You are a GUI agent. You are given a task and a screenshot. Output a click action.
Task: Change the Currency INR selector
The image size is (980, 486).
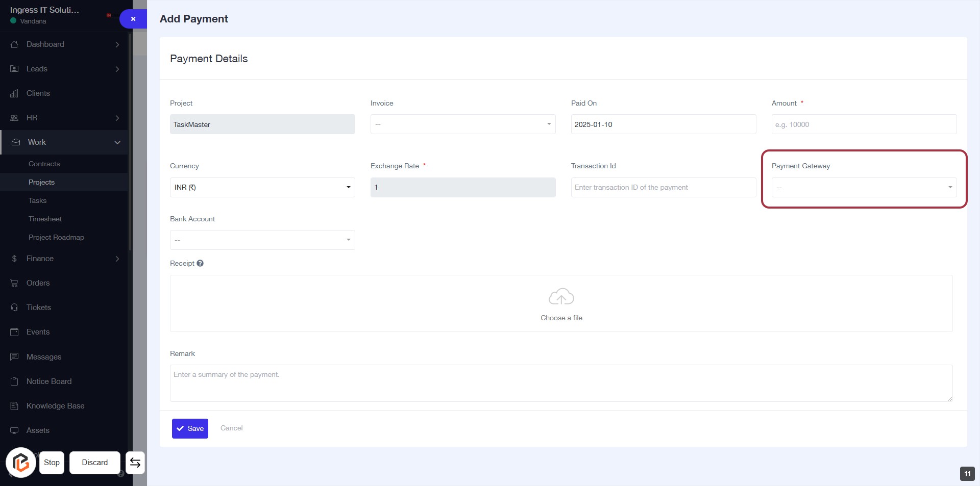tap(262, 188)
